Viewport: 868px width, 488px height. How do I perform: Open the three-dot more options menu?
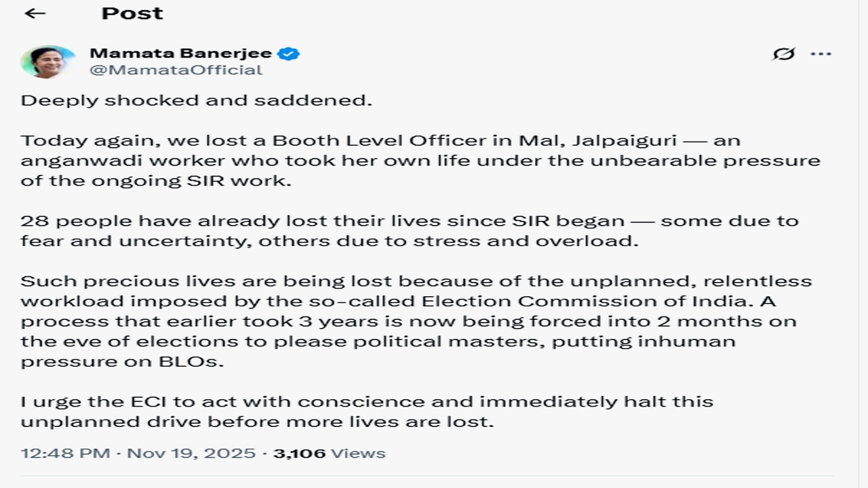(821, 54)
